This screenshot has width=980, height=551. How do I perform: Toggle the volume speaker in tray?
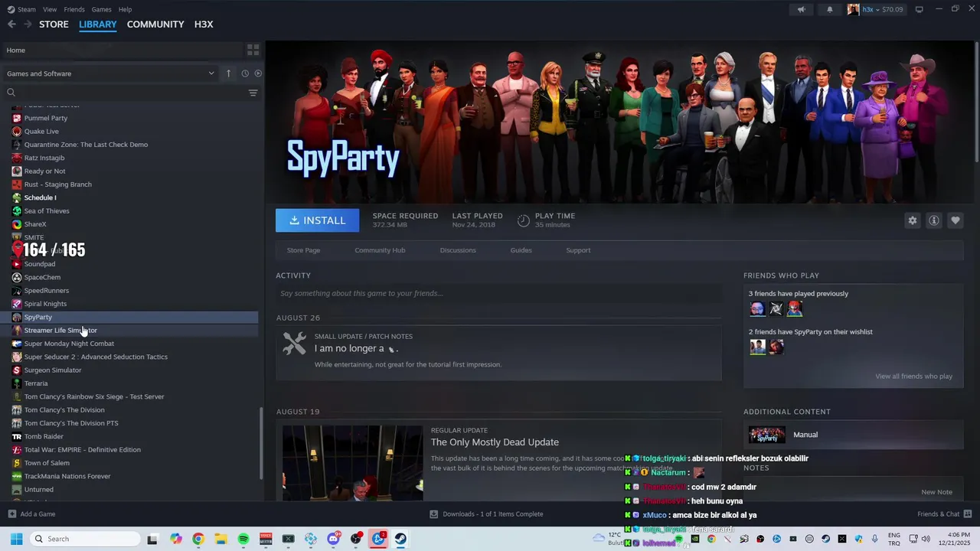tap(925, 539)
